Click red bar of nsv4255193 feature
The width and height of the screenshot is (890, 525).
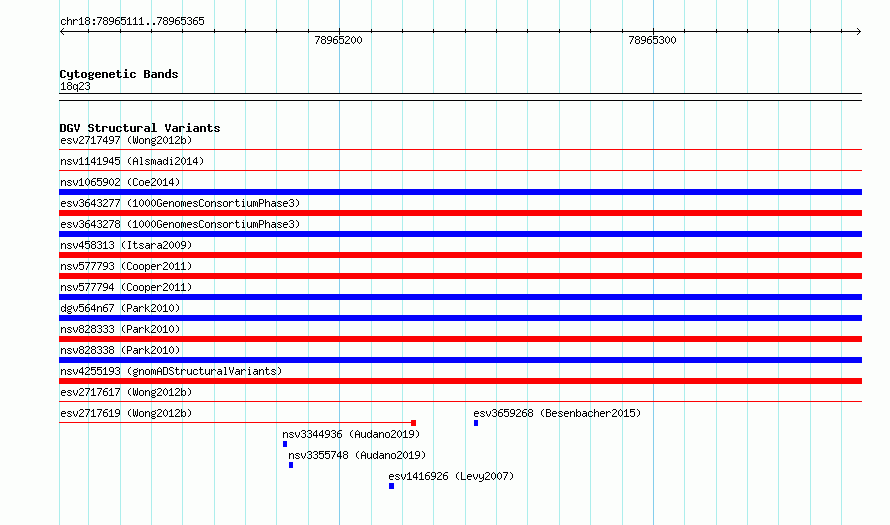(460, 381)
